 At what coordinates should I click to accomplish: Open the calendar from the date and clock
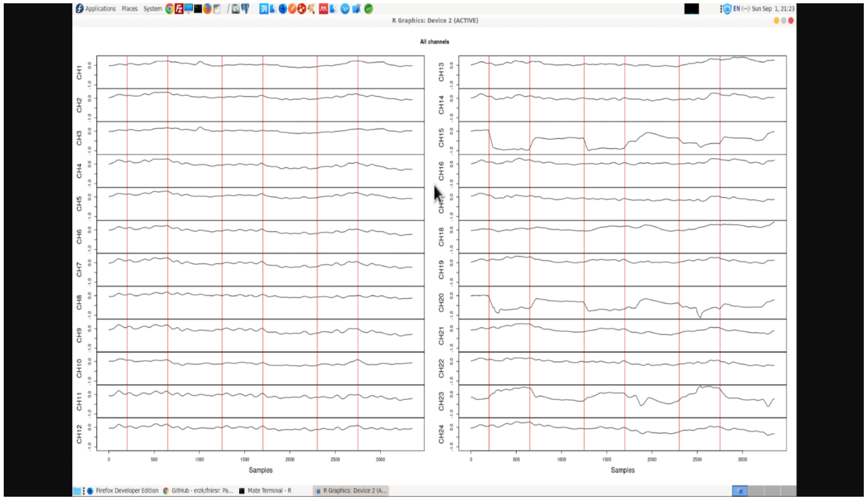[773, 9]
